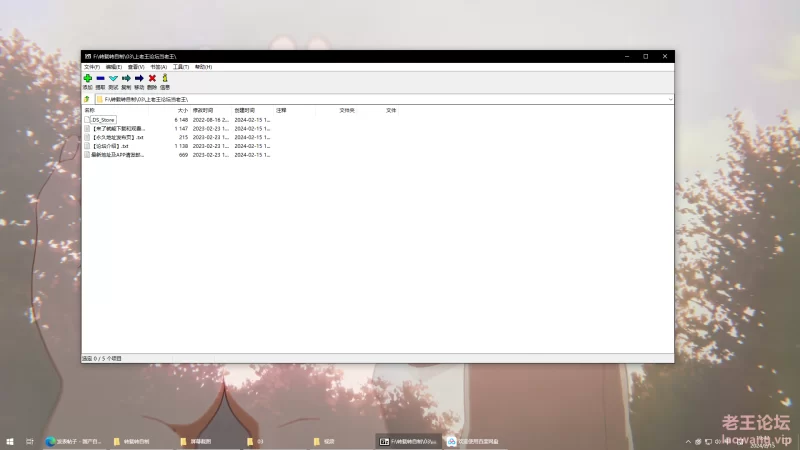
Task: Open the 书签(A) menu
Action: (159, 67)
